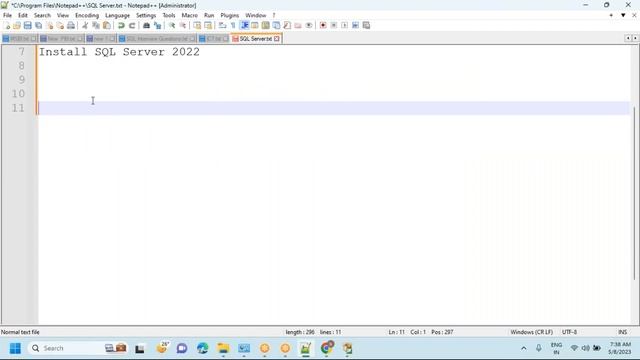Image resolution: width=640 pixels, height=360 pixels.
Task: Click Windows (CR LF) in status bar
Action: [x=531, y=332]
